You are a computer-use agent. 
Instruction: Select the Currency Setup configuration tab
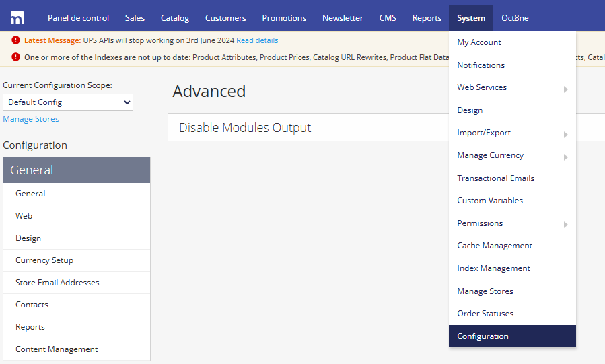coord(44,260)
